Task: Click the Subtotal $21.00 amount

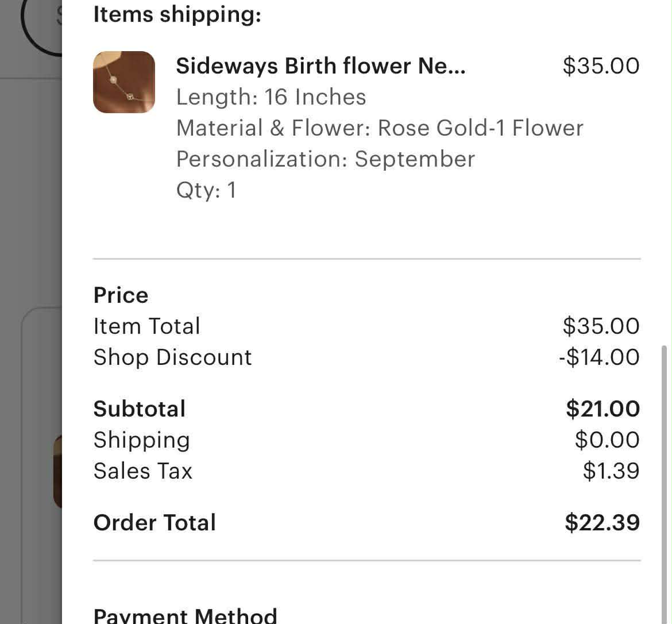Action: tap(602, 409)
